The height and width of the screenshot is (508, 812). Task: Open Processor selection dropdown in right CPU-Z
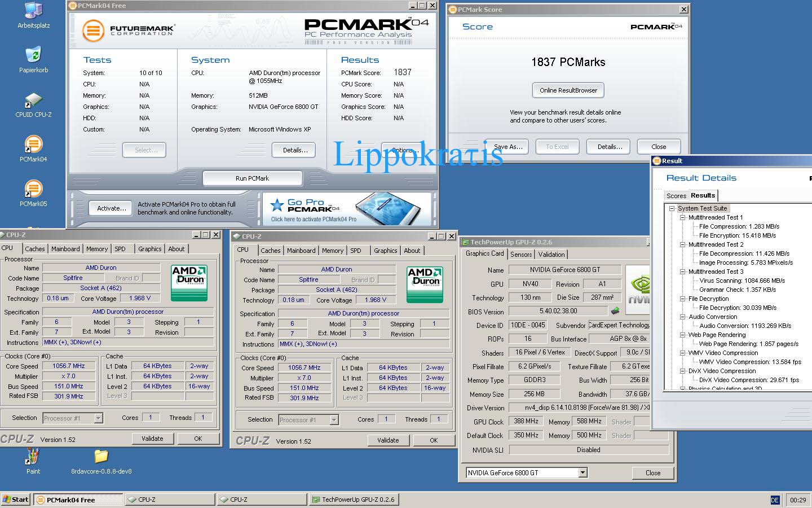(334, 420)
